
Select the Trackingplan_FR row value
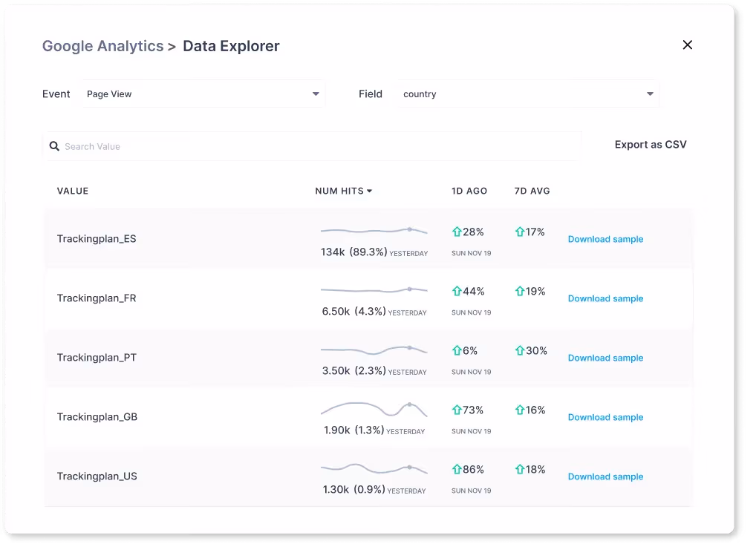[x=97, y=298]
